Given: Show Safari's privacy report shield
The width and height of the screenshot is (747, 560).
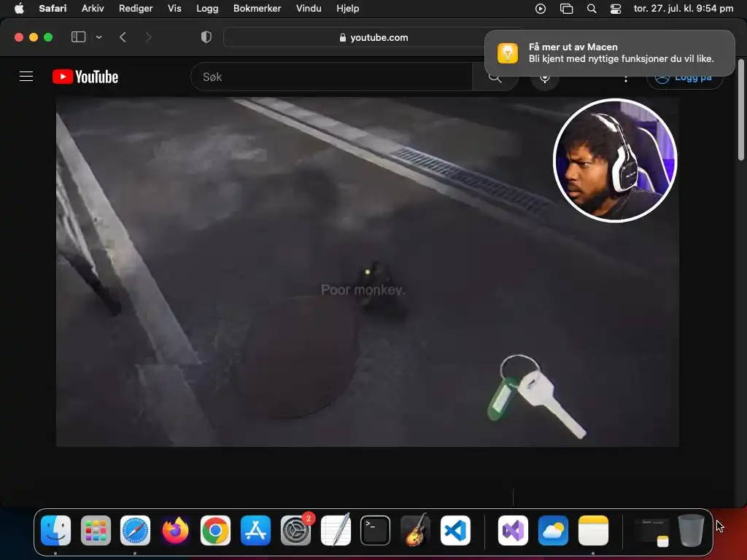Looking at the screenshot, I should point(206,37).
